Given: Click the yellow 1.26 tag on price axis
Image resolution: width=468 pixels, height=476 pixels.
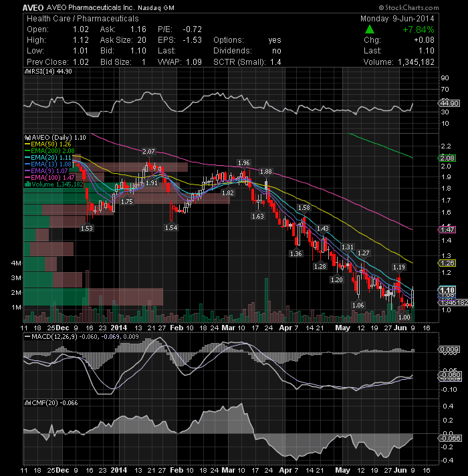Looking at the screenshot, I should click(x=447, y=263).
